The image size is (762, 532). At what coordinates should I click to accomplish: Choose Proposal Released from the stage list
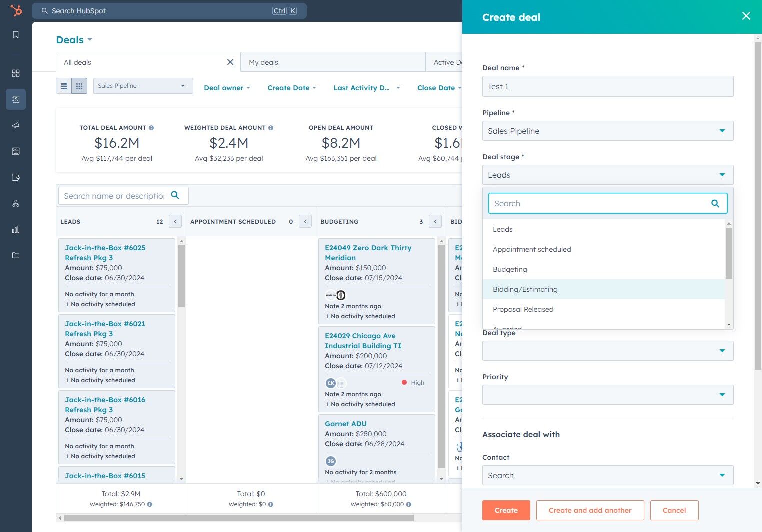point(604,309)
